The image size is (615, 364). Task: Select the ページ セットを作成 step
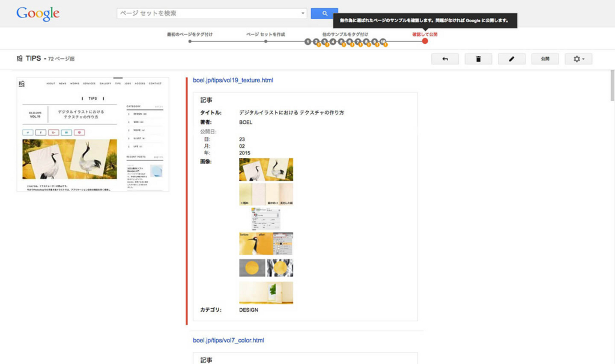point(265,34)
